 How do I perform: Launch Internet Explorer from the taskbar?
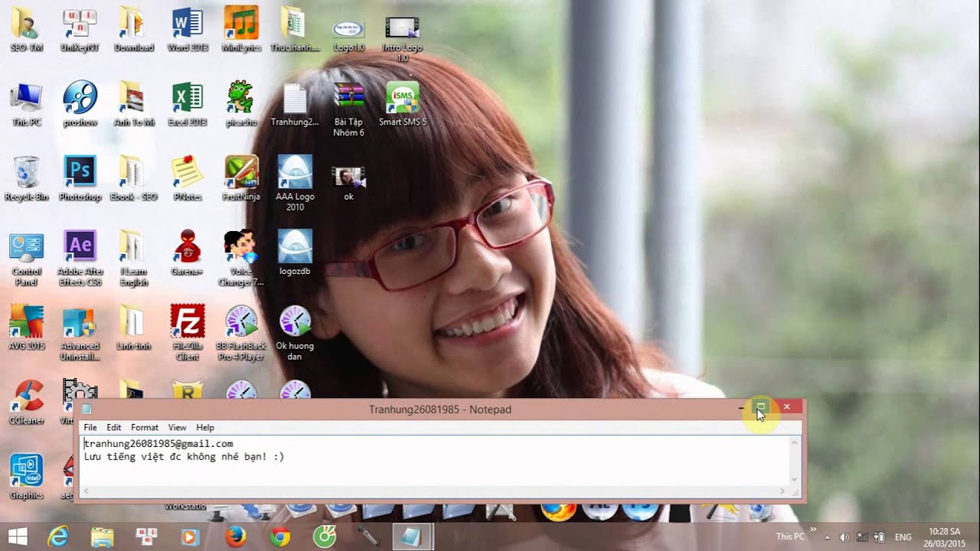tap(58, 536)
